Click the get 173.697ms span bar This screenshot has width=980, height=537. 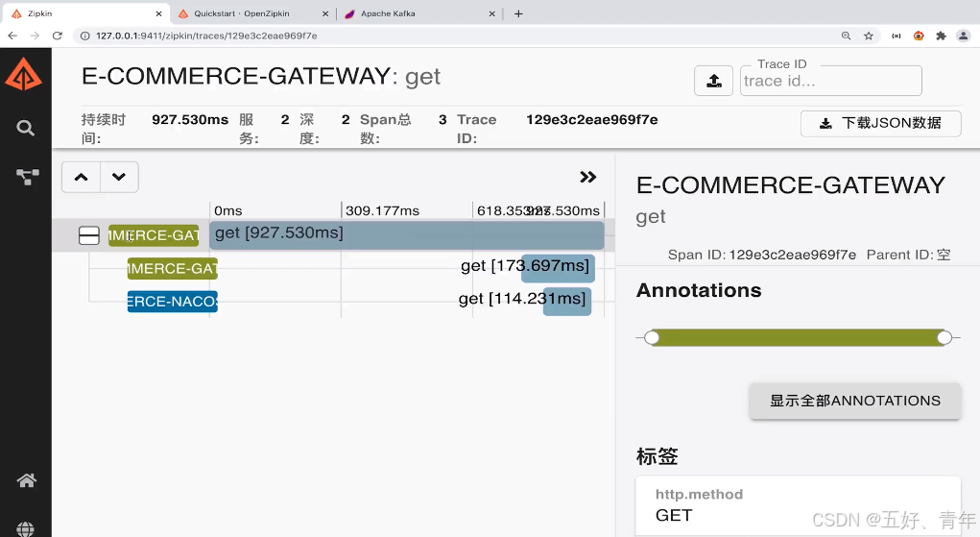(558, 269)
